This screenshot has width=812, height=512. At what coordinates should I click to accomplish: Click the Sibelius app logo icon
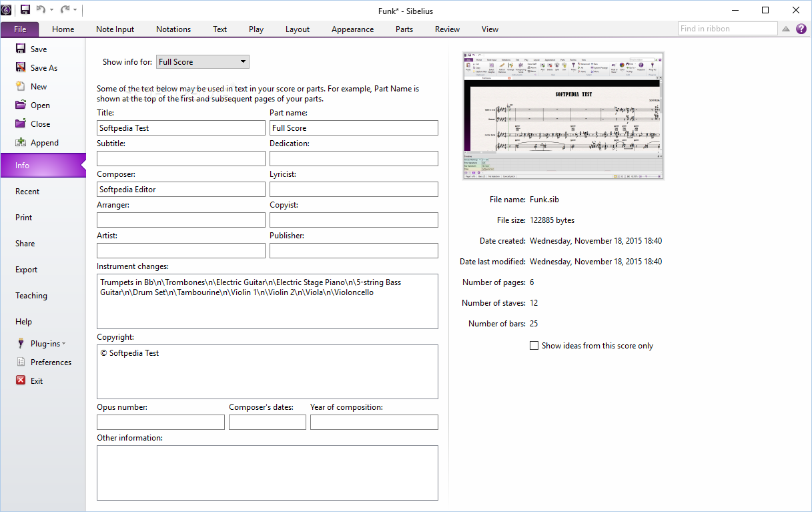[x=7, y=9]
